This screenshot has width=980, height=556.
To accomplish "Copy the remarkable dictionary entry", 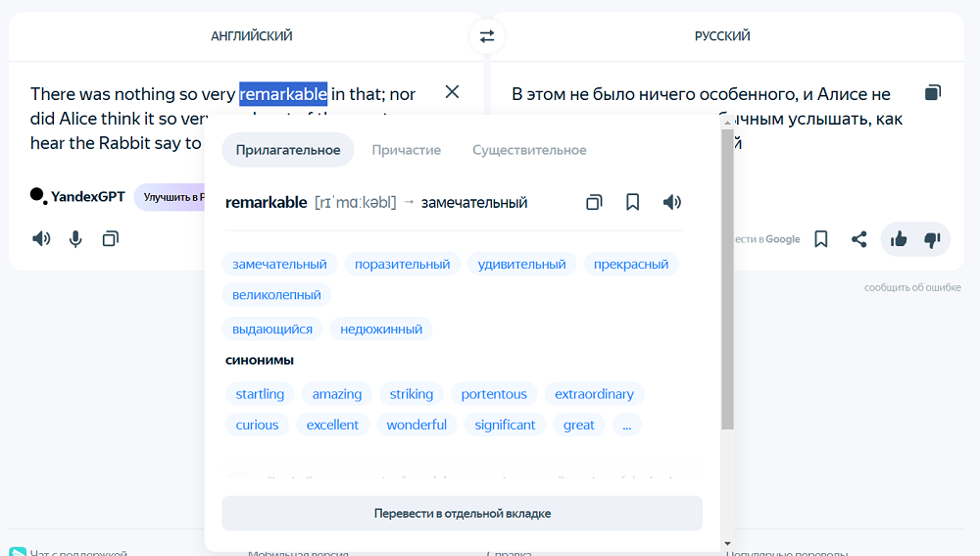I will [x=594, y=202].
